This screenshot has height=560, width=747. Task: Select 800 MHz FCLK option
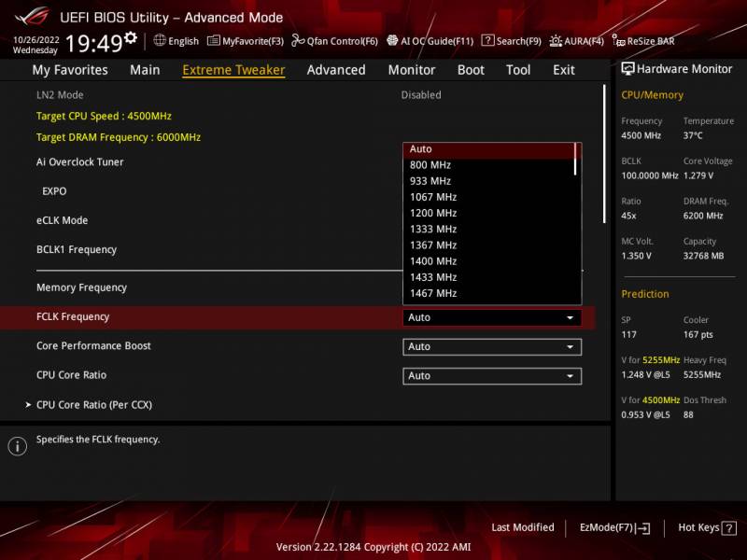pos(489,165)
